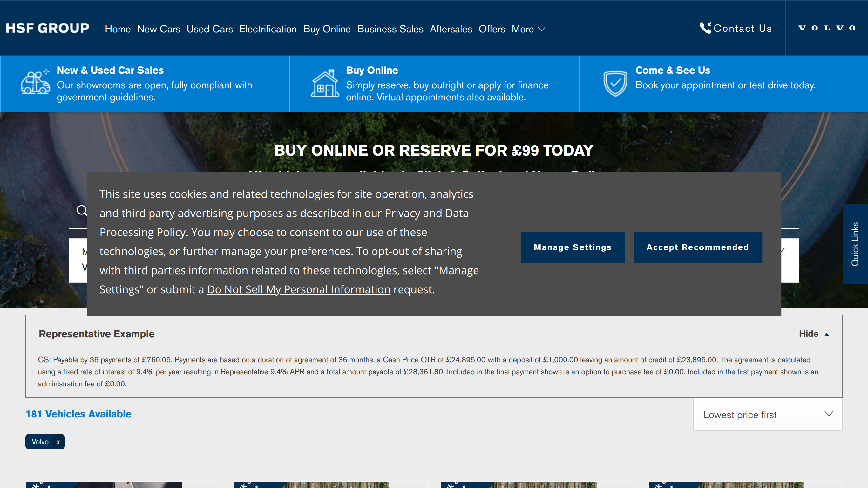Click the 181 Vehicles Available count
This screenshot has height=488, width=868.
[x=78, y=414]
